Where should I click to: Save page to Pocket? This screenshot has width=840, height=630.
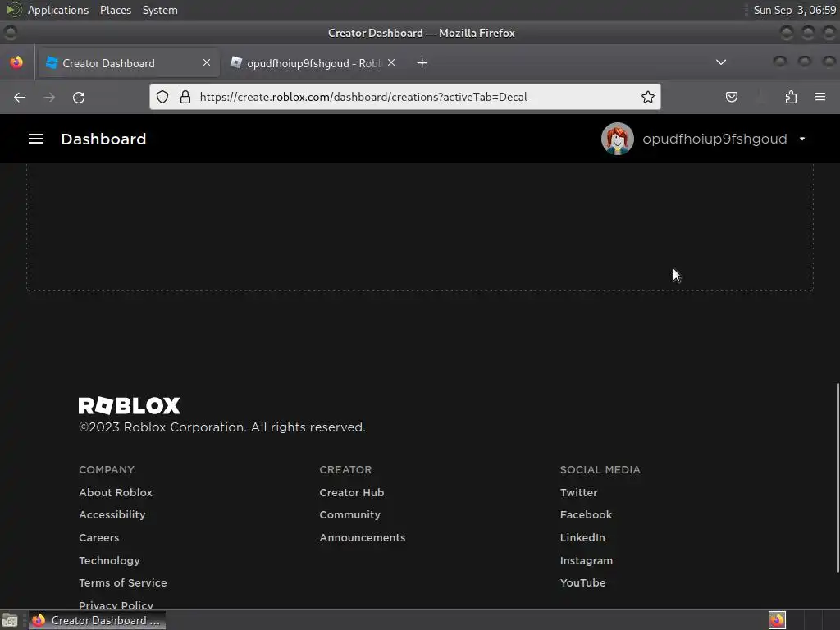[731, 97]
